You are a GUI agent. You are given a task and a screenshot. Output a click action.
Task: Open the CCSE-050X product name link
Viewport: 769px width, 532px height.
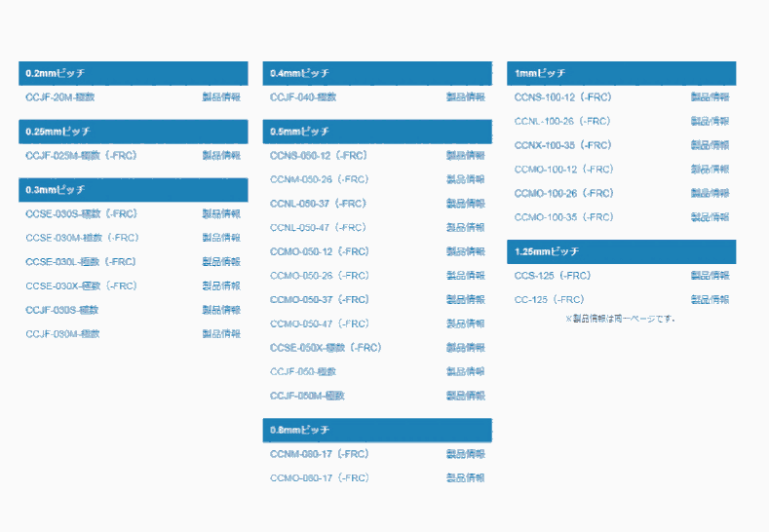pos(326,348)
